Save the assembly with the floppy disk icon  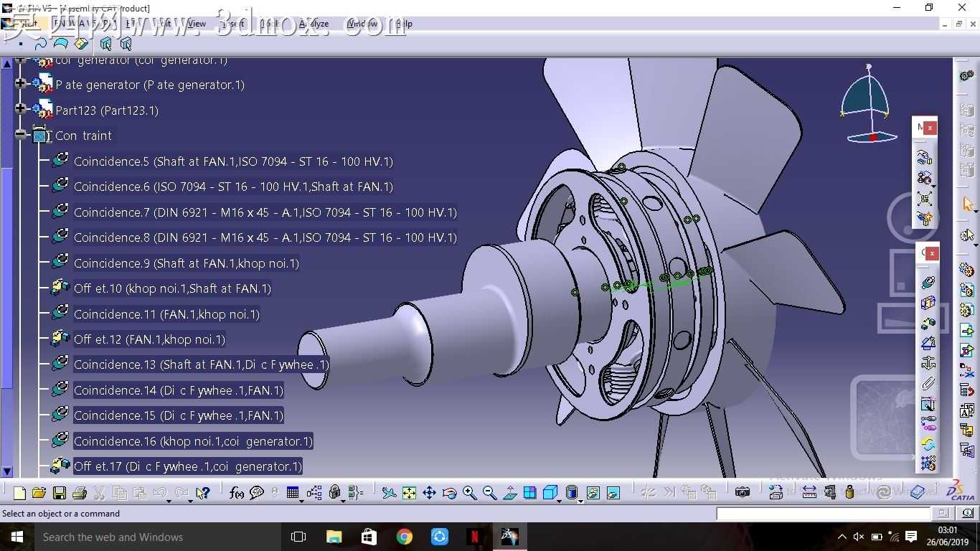pyautogui.click(x=60, y=493)
